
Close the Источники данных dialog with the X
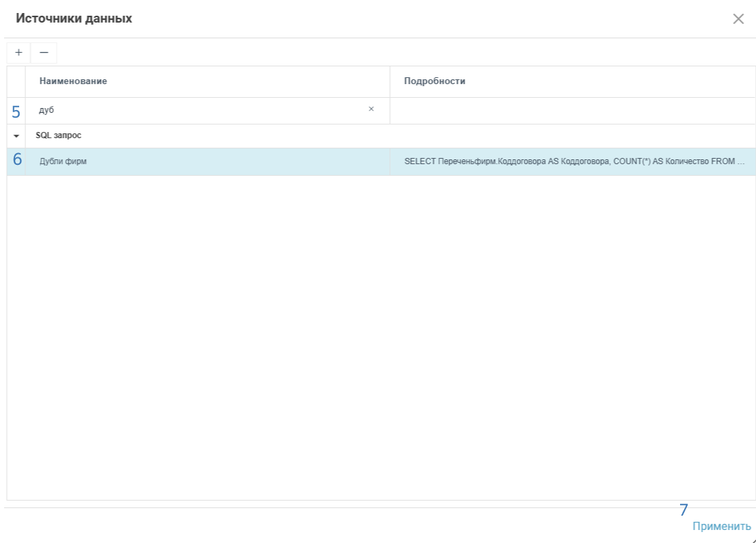tap(739, 19)
